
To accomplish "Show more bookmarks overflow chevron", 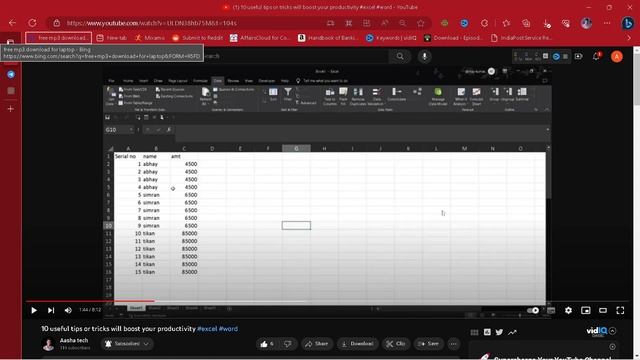I will (x=629, y=38).
